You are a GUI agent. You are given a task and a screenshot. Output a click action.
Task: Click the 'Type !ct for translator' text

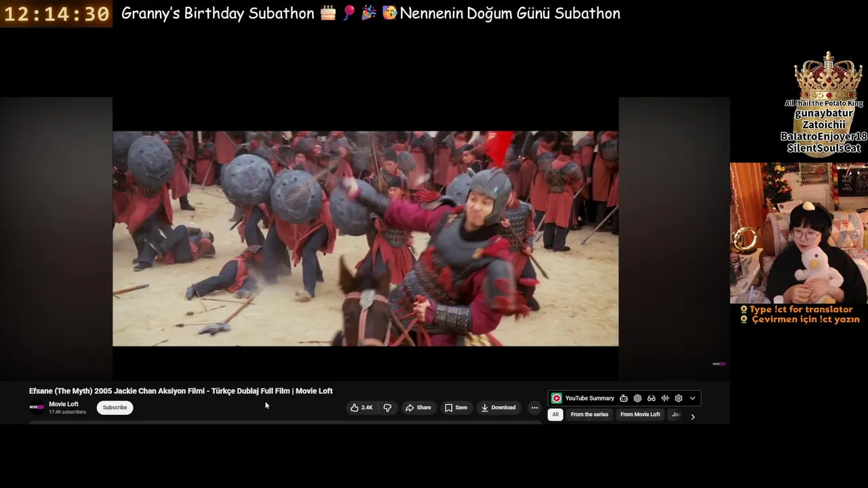tap(801, 309)
